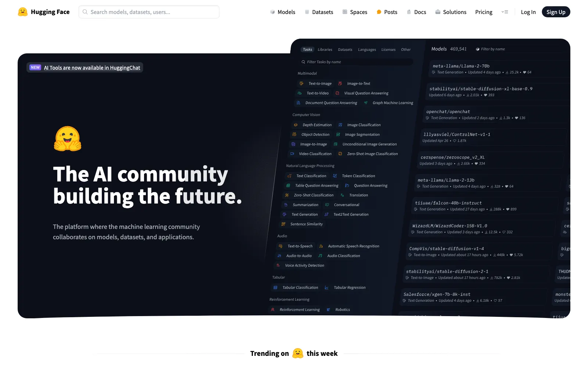
Task: Focus the search models, datasets, users field
Action: pyautogui.click(x=149, y=12)
